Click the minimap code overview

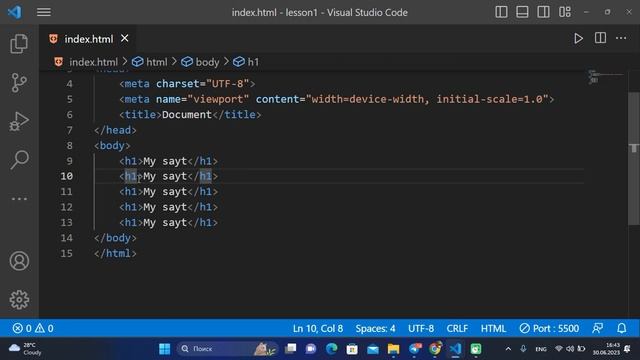pos(606,77)
